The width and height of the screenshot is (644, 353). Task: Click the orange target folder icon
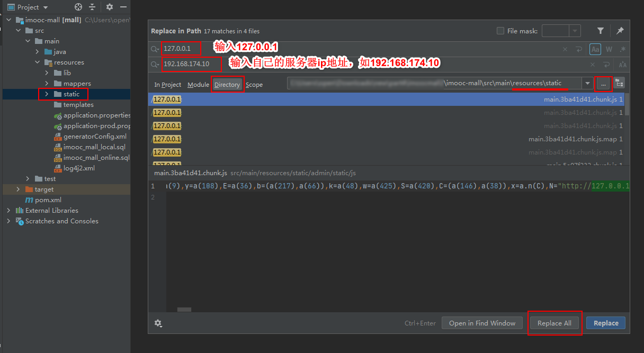tap(29, 189)
